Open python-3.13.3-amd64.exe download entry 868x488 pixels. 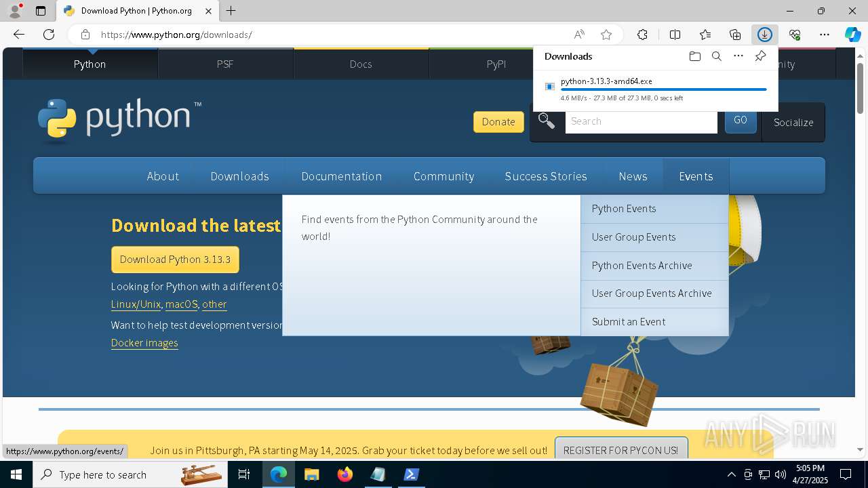coord(656,89)
